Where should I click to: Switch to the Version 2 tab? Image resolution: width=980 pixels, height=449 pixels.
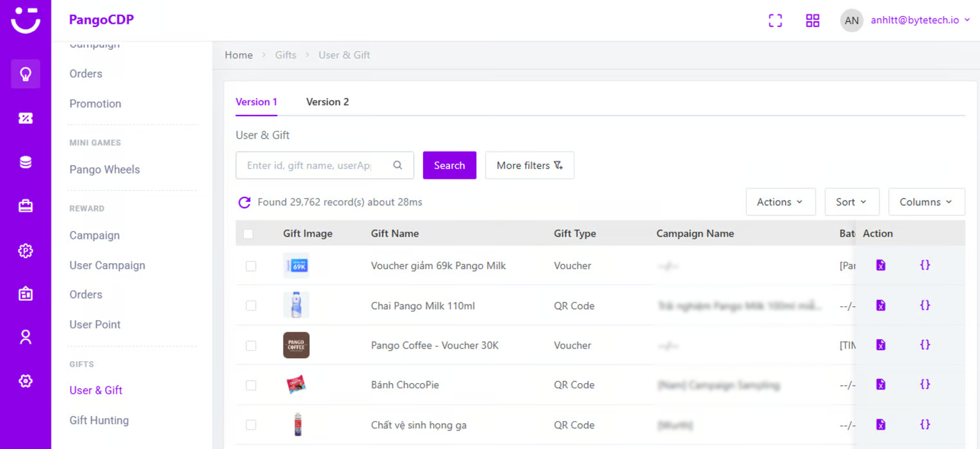click(327, 102)
